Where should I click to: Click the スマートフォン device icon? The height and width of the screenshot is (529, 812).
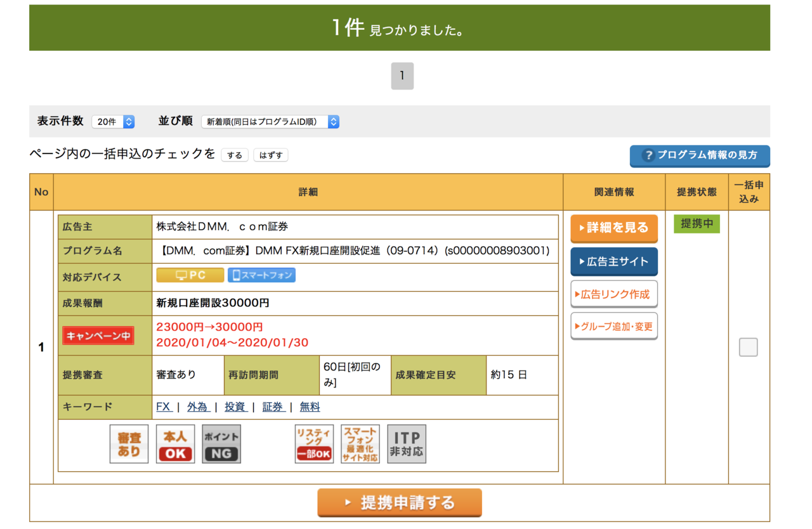(261, 275)
